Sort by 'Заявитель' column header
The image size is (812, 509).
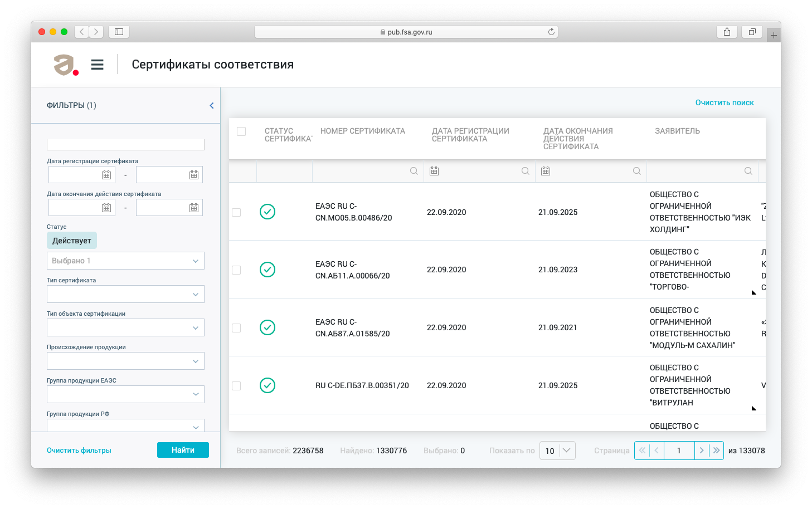coord(677,131)
